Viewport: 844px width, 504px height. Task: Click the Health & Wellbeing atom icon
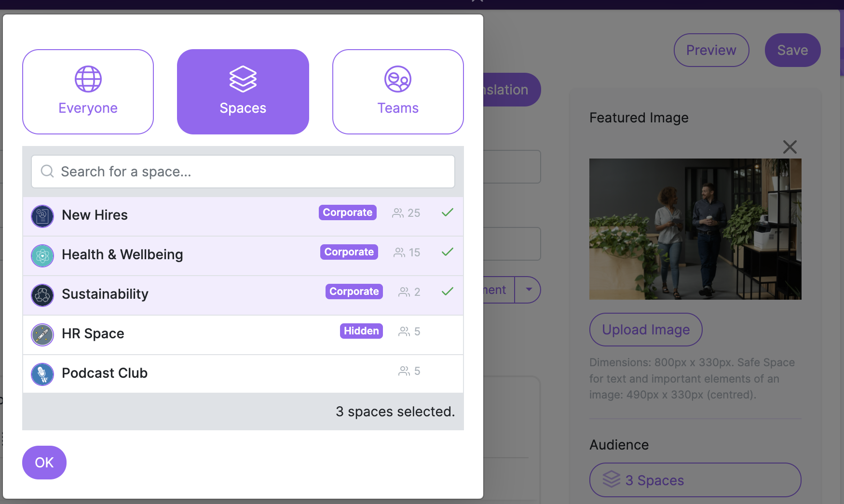tap(42, 255)
